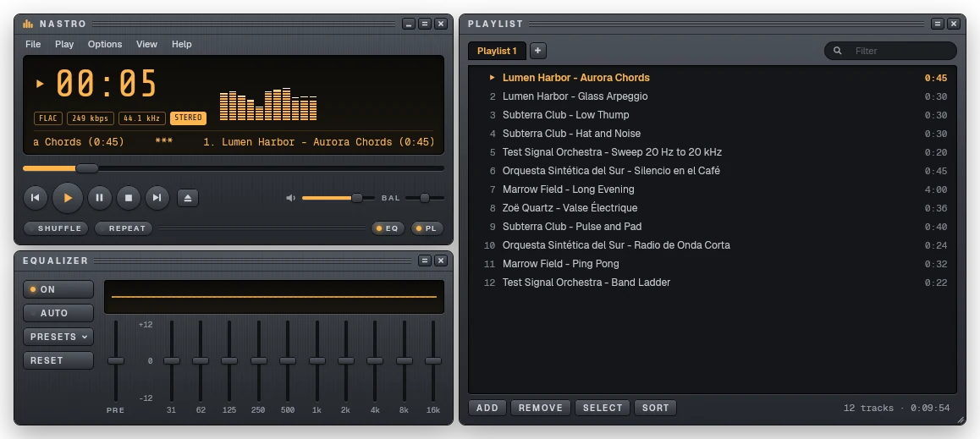
Task: Select track Subterra Club - Low Thump
Action: 713,115
